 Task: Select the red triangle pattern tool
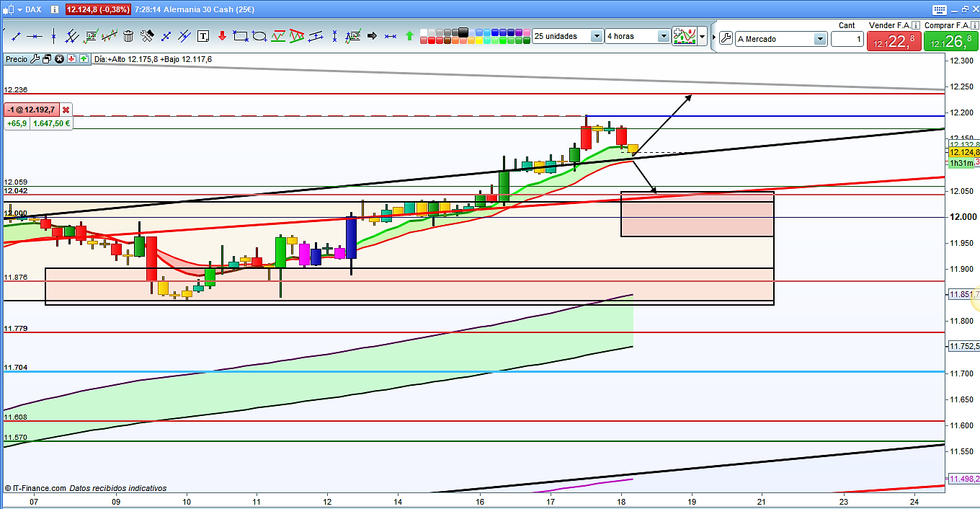pyautogui.click(x=297, y=35)
